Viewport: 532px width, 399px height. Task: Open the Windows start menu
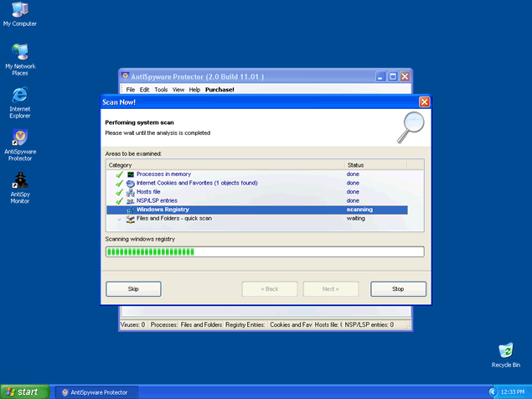[23, 391]
